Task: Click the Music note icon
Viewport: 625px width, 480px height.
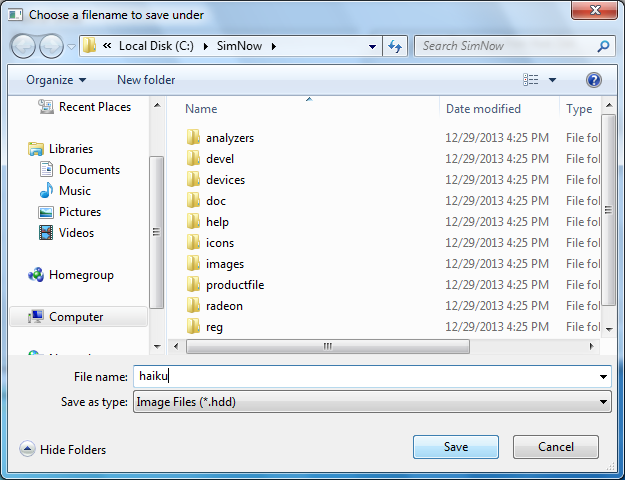Action: (46, 190)
